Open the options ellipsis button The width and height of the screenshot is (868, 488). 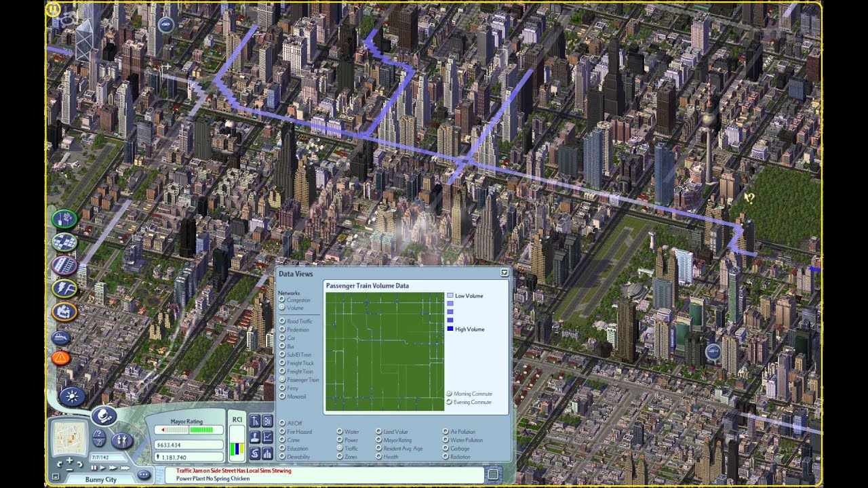coord(144,474)
